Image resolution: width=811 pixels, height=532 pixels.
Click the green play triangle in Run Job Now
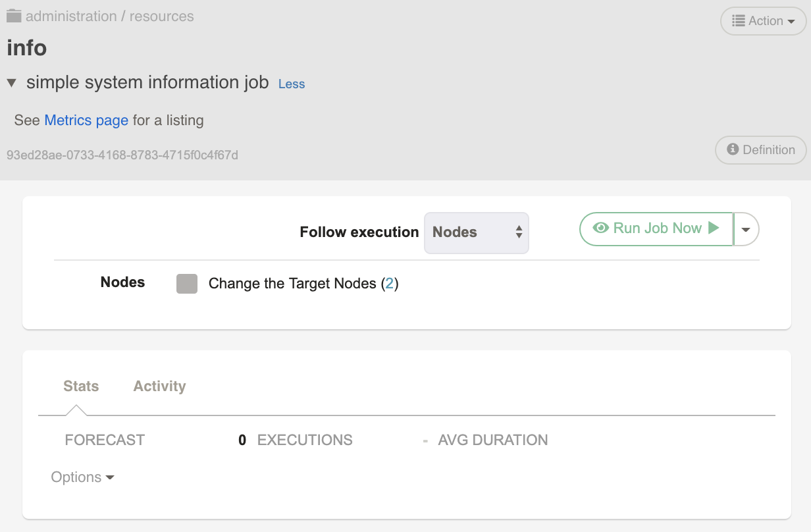coord(713,228)
